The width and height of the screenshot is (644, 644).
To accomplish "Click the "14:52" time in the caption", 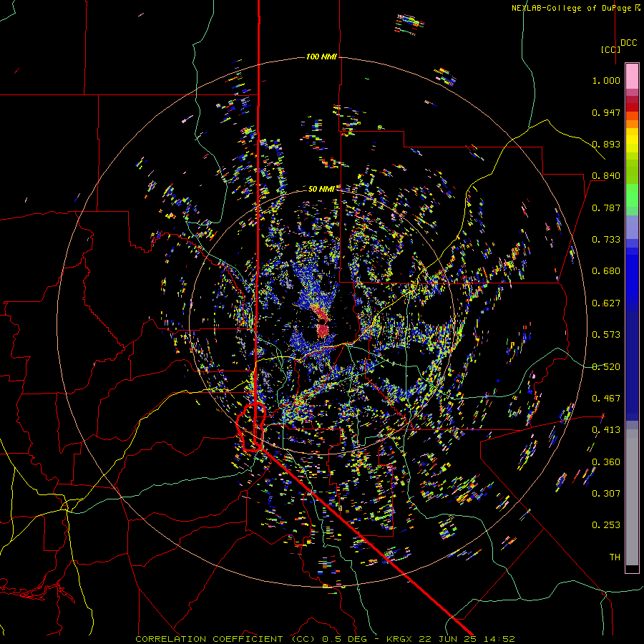I will pos(498,639).
